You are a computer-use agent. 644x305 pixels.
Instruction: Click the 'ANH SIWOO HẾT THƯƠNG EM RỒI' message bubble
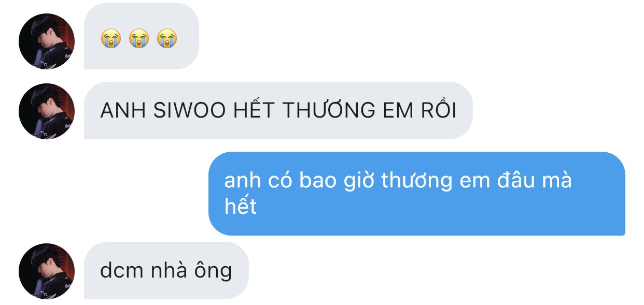278,111
